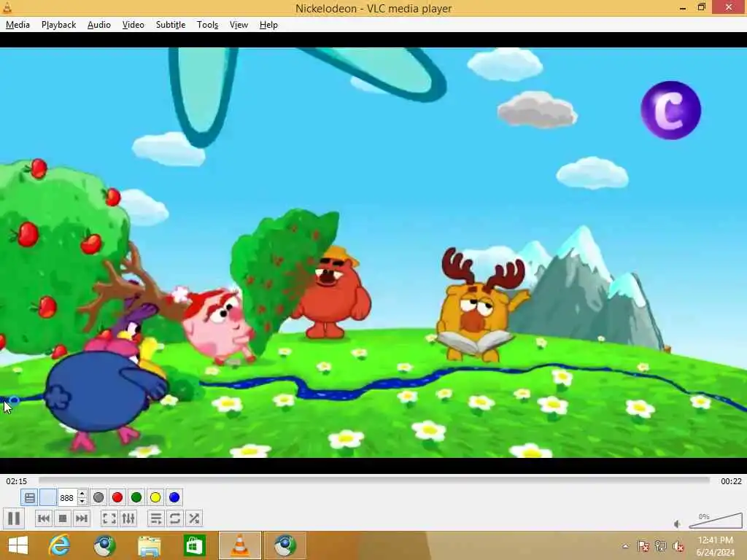Toggle elapsed time display 02:15
The width and height of the screenshot is (747, 560).
tap(16, 481)
